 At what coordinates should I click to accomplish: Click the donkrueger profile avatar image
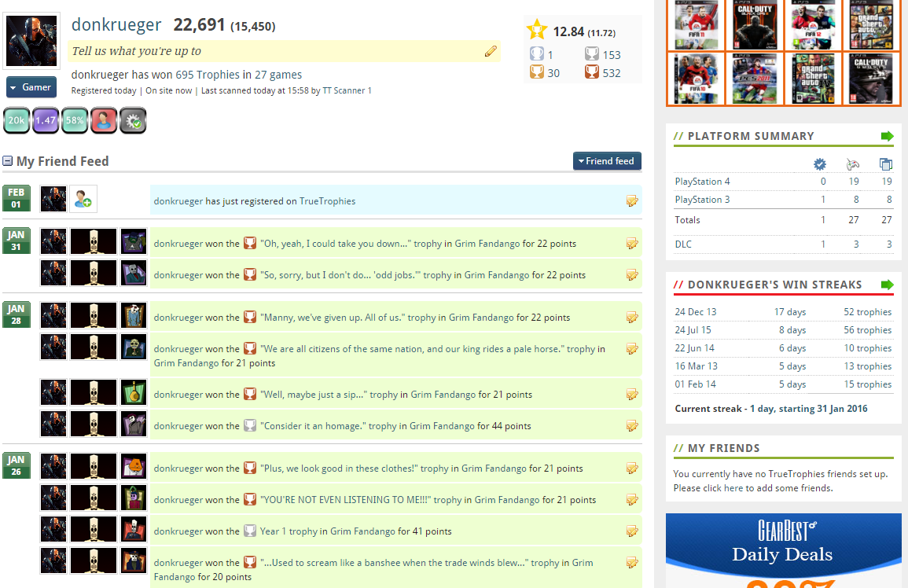click(x=31, y=41)
